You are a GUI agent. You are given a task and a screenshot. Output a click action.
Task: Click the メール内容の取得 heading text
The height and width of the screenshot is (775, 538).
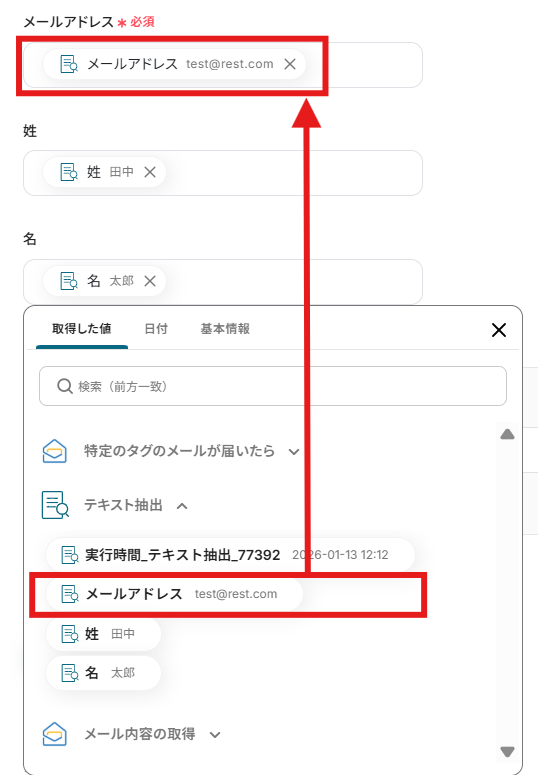pos(140,734)
